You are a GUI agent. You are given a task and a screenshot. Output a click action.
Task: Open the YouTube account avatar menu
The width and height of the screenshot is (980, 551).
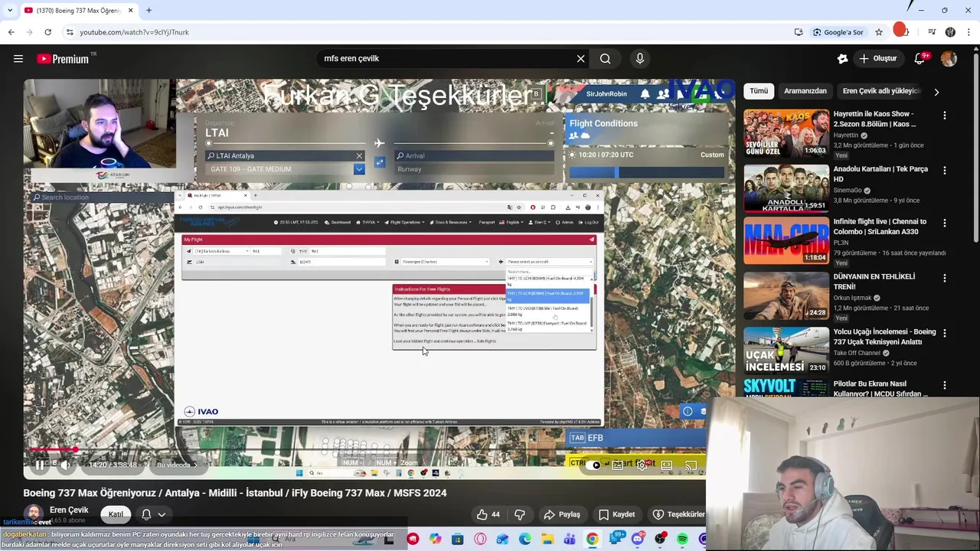coord(949,58)
